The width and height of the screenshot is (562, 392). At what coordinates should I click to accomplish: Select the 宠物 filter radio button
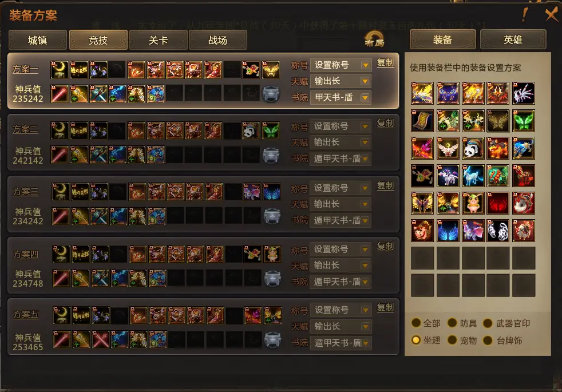click(x=452, y=340)
